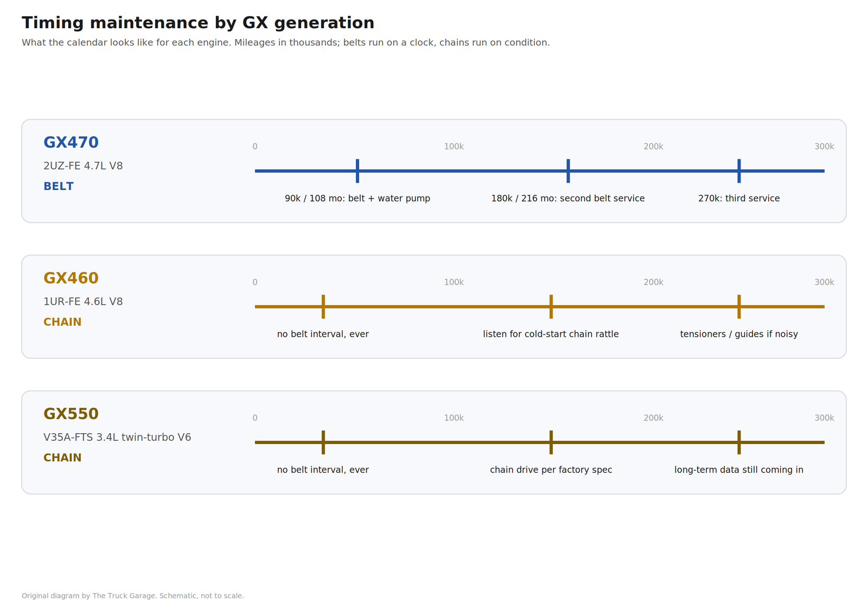Viewport: 868px width, 608px height.
Task: Click the 100k axis label in GX460 card
Action: (454, 282)
